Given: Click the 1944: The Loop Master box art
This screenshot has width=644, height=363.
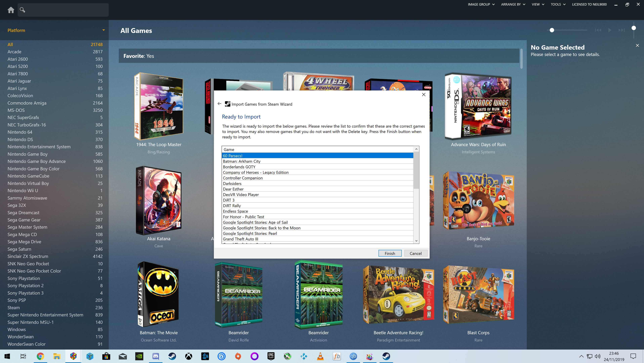Looking at the screenshot, I should pos(159,106).
